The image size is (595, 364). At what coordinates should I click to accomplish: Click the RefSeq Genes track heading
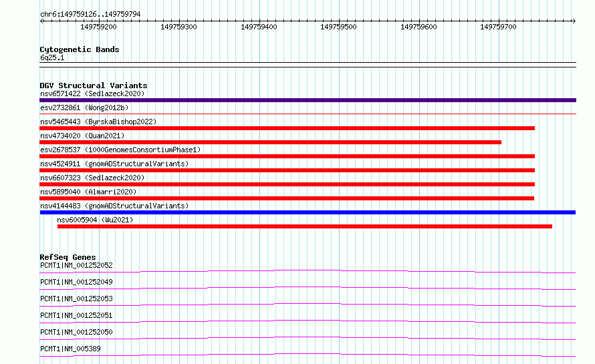coord(68,257)
